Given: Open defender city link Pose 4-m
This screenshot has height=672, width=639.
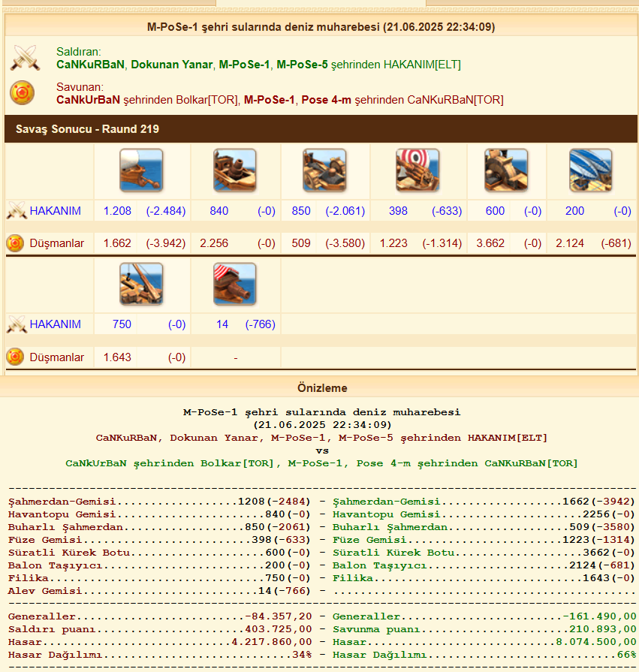Looking at the screenshot, I should [x=326, y=100].
